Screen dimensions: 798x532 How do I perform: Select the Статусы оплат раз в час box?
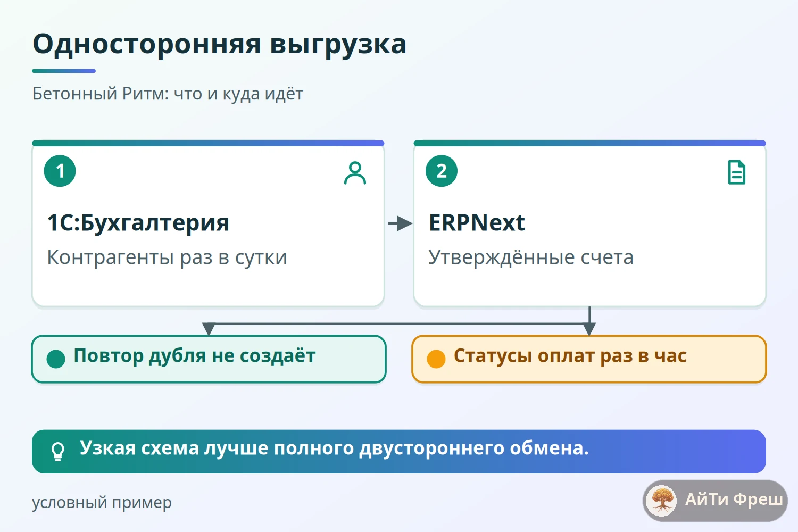tap(589, 359)
